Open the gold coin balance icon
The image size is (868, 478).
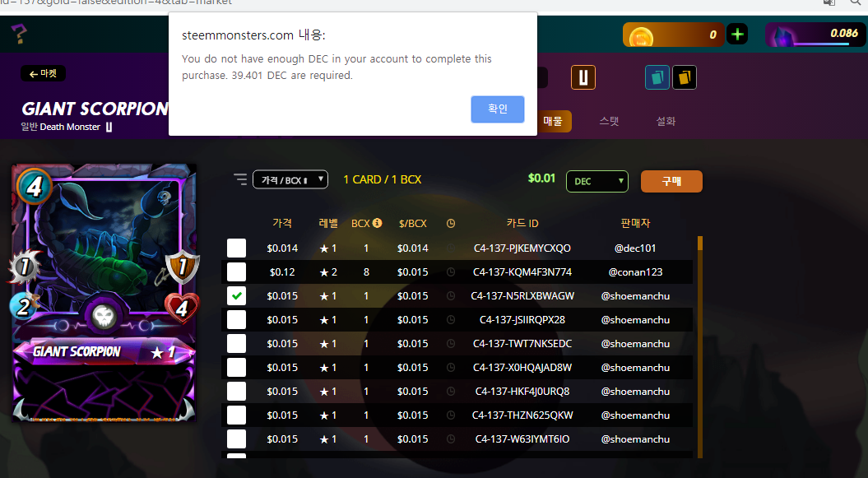640,36
